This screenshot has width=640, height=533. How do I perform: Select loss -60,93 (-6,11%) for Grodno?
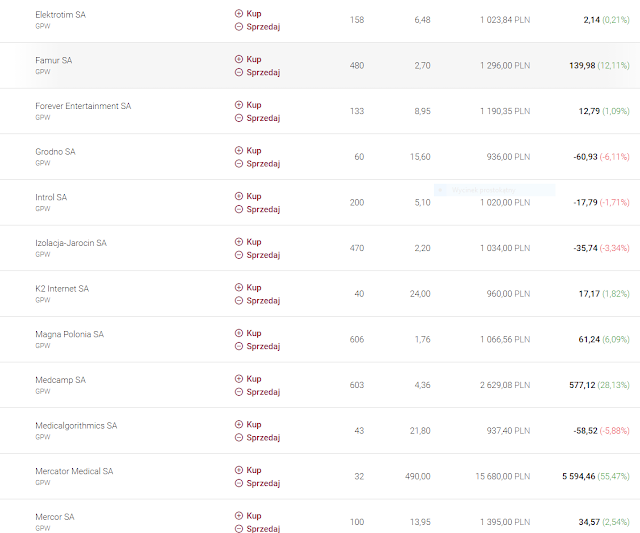[x=601, y=157]
